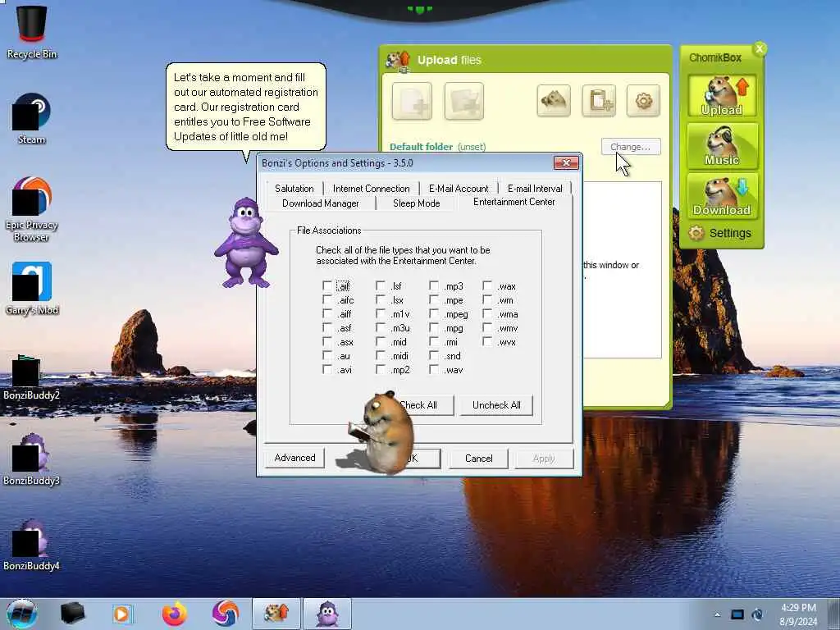This screenshot has height=630, width=840.
Task: Check the .wax file type box
Action: (487, 286)
